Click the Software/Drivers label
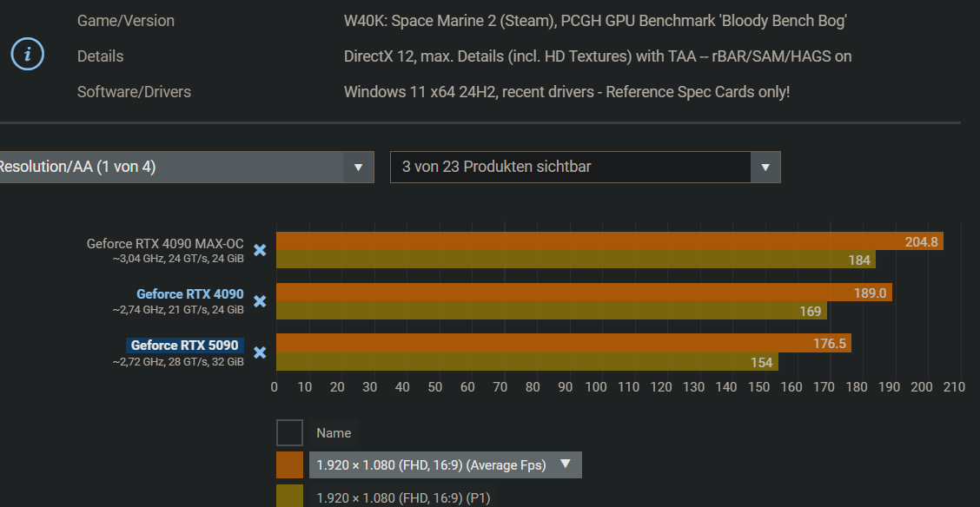Image resolution: width=980 pixels, height=507 pixels. pyautogui.click(x=134, y=92)
